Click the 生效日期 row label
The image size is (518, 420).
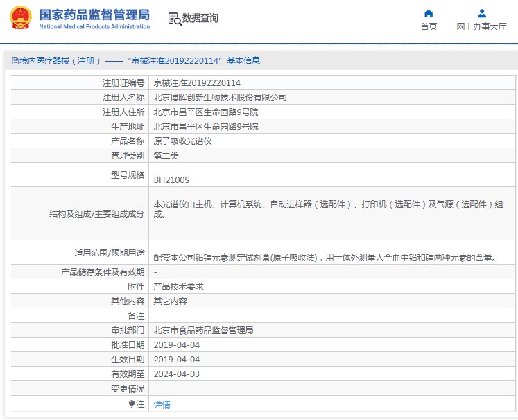(128, 359)
